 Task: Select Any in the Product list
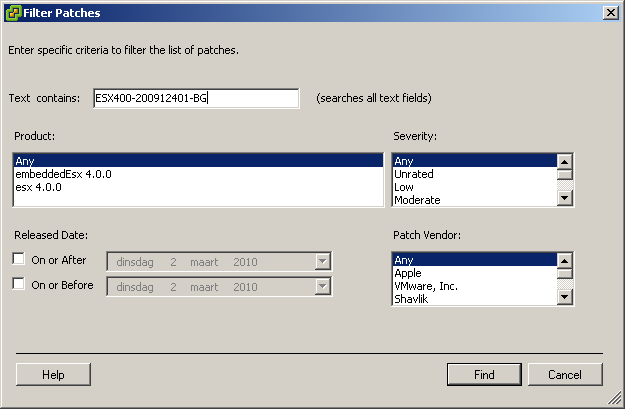pyautogui.click(x=198, y=160)
